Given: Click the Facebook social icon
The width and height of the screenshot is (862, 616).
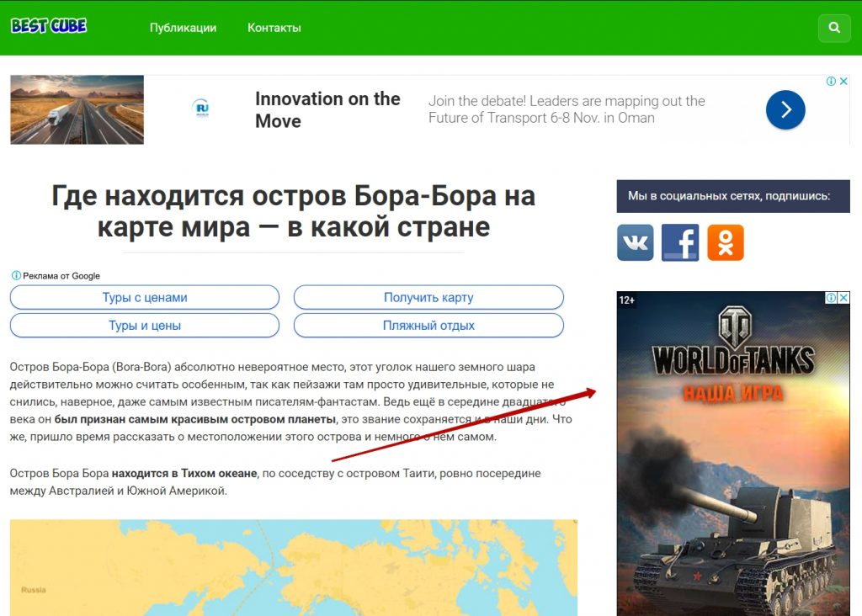Looking at the screenshot, I should (680, 242).
